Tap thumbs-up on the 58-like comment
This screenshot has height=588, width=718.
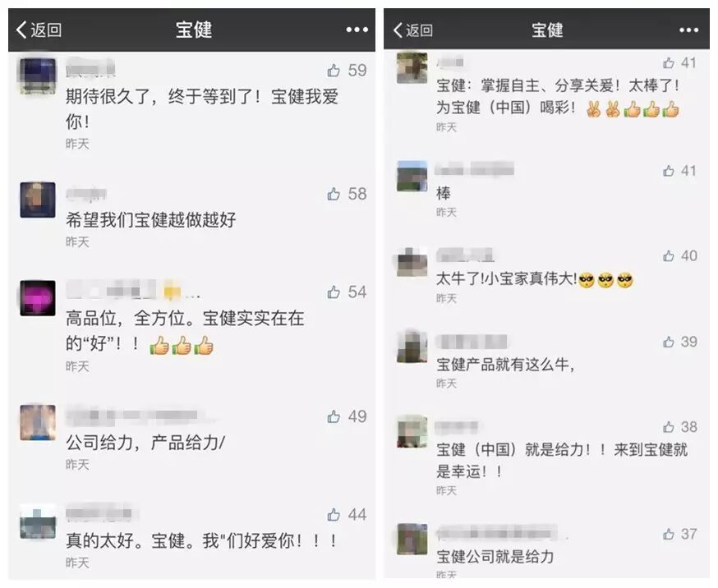point(334,194)
